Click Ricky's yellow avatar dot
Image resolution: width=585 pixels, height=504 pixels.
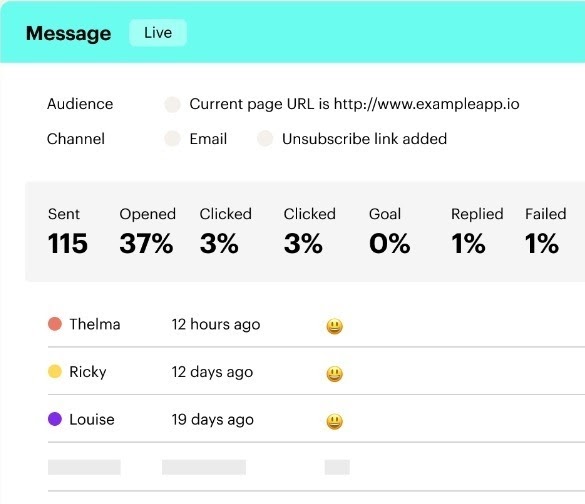point(55,372)
